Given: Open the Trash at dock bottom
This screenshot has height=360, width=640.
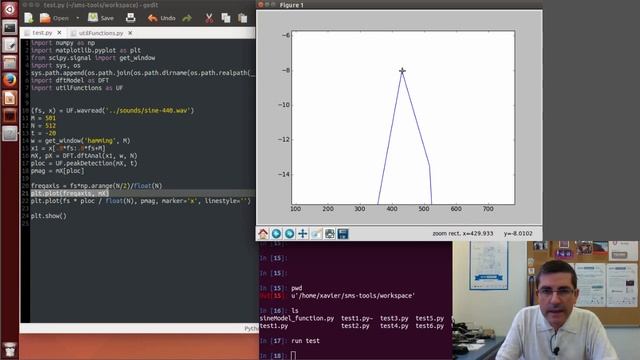Looking at the screenshot, I should coord(9,350).
